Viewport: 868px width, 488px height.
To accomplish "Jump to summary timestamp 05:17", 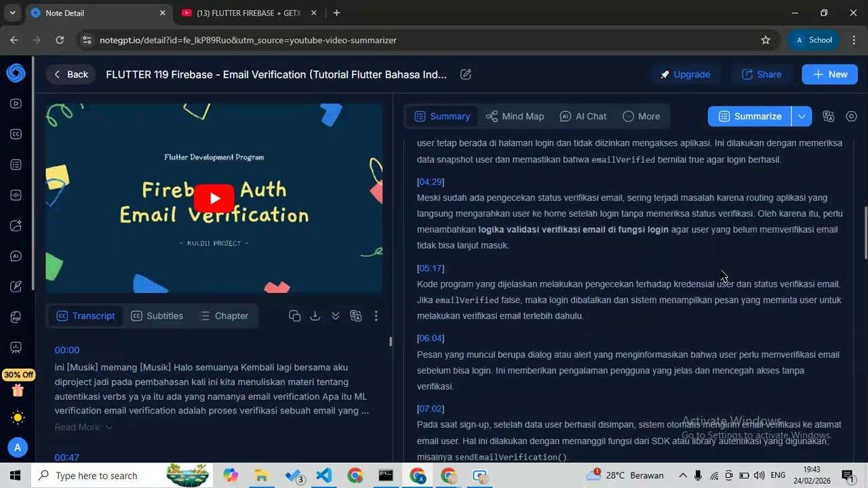I will coord(431,268).
